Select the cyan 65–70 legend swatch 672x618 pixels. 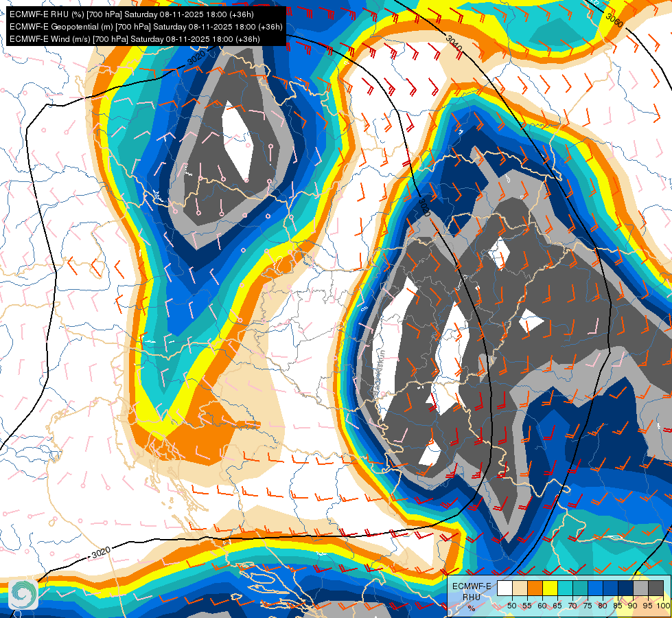(x=566, y=588)
